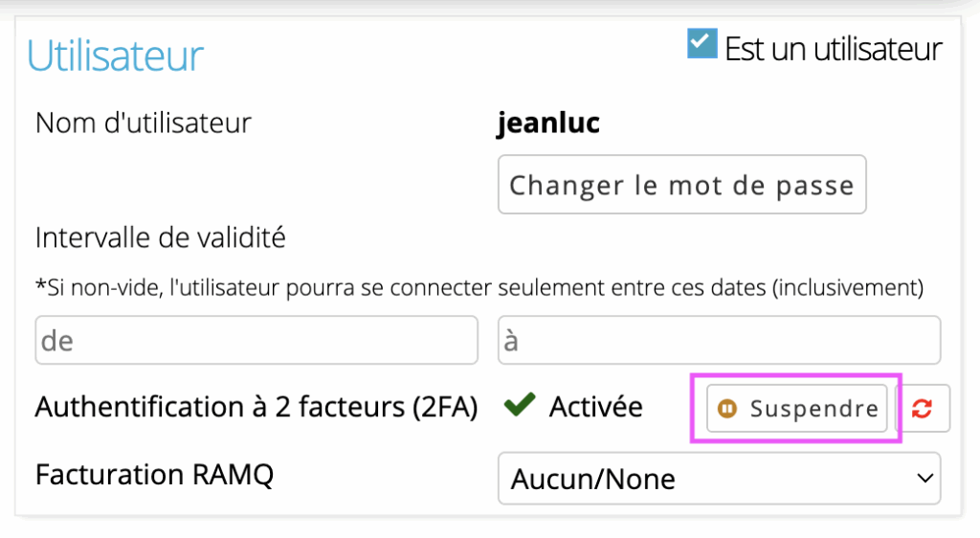Click the green checkmark beside Activée
This screenshot has height=538, width=980.
coord(520,405)
